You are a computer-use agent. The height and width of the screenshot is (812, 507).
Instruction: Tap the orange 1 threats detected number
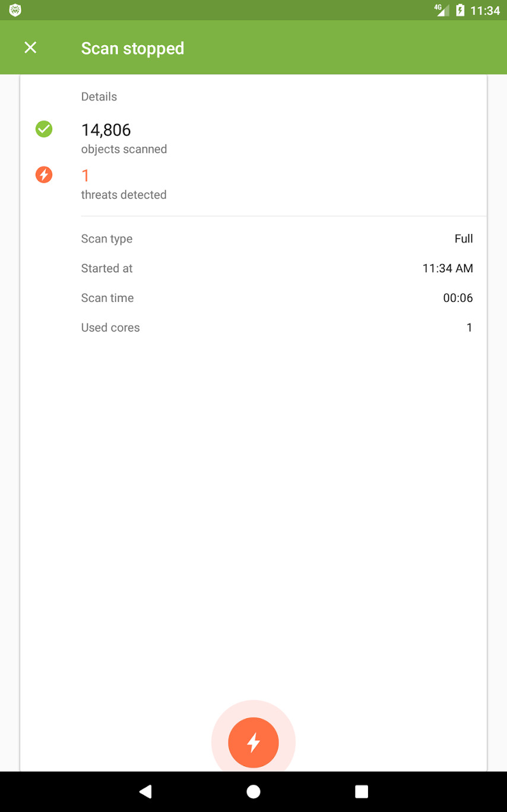pos(85,175)
